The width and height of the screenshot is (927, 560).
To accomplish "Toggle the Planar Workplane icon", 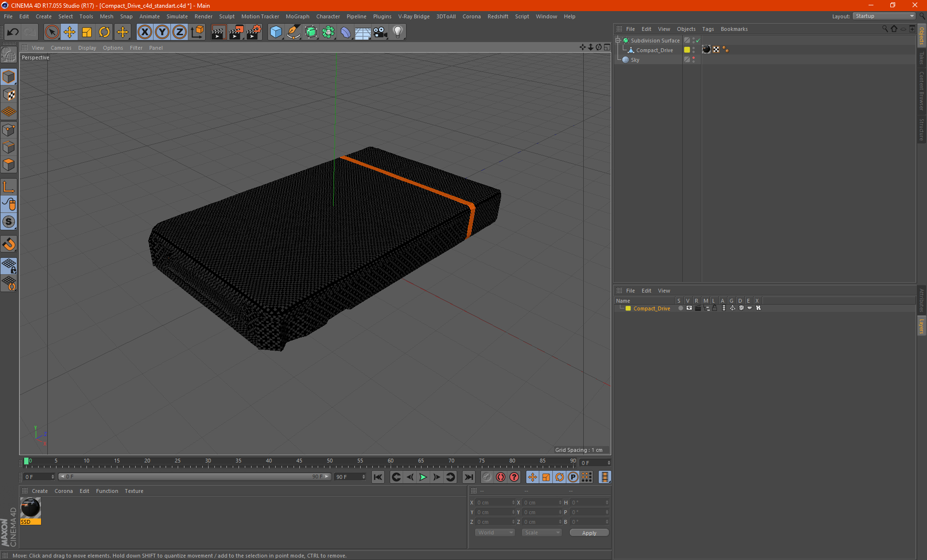I will pyautogui.click(x=9, y=283).
